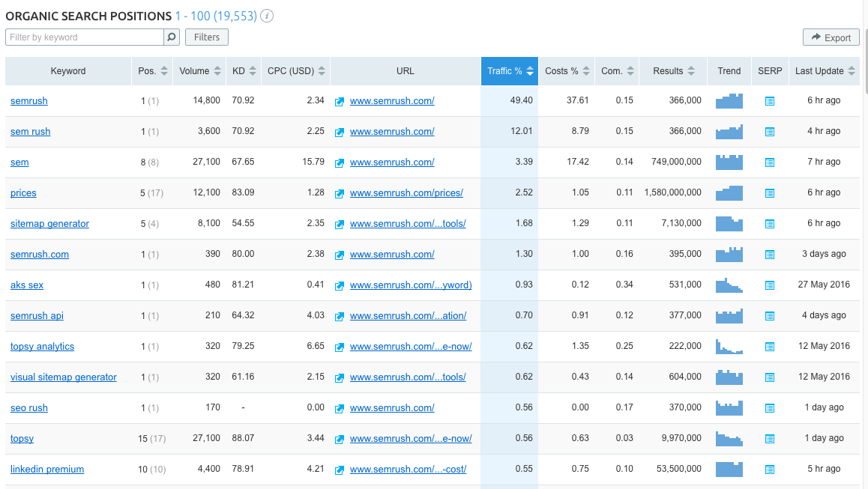
Task: Click the Filter by keyword input field
Action: tap(84, 37)
